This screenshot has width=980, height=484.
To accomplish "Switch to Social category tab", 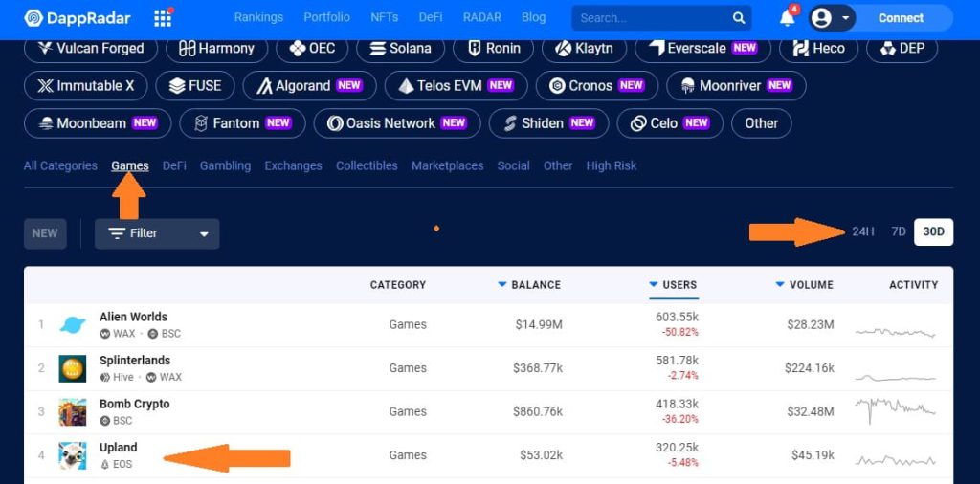I will point(514,165).
